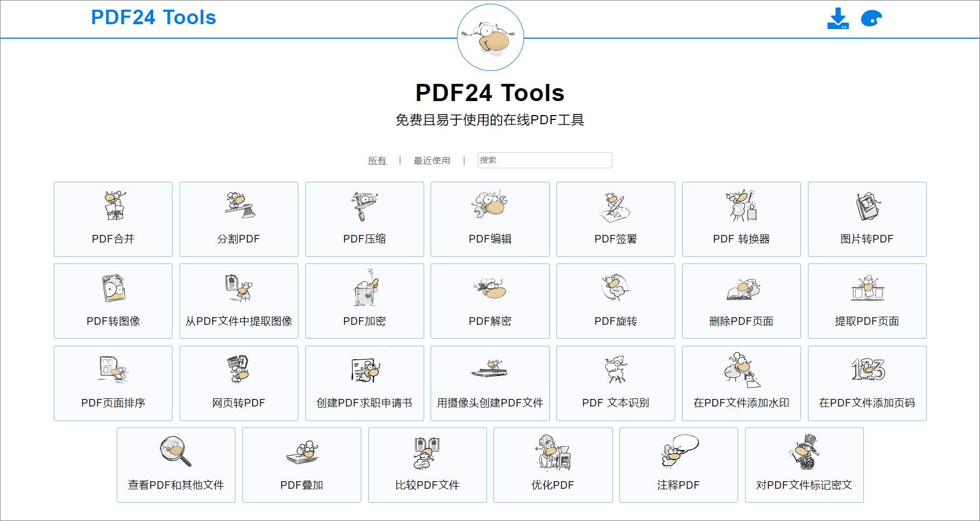Select the PDF解密 tool
The height and width of the screenshot is (521, 980).
pyautogui.click(x=490, y=301)
